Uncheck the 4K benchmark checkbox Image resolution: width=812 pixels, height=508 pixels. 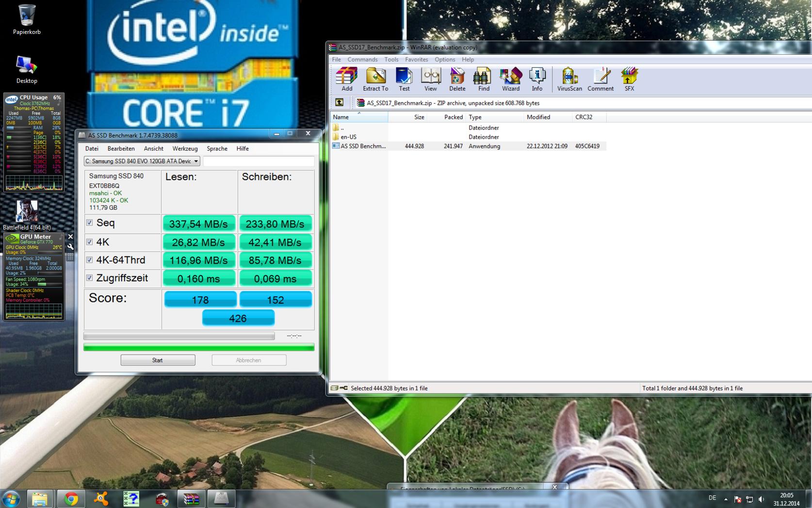(89, 241)
